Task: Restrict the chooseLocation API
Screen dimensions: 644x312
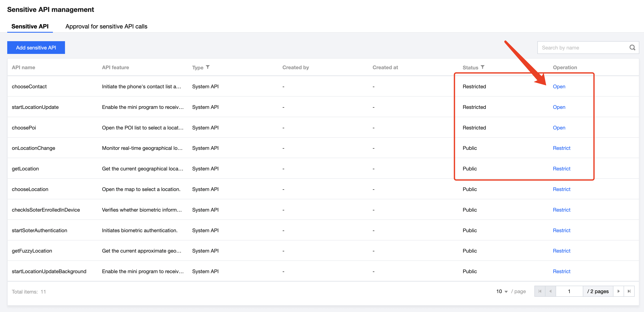Action: 561,189
